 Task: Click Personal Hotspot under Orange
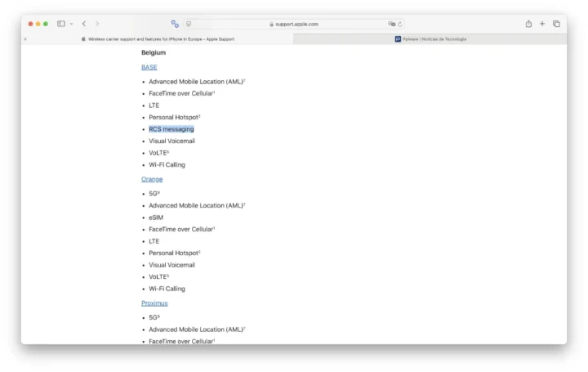(175, 253)
